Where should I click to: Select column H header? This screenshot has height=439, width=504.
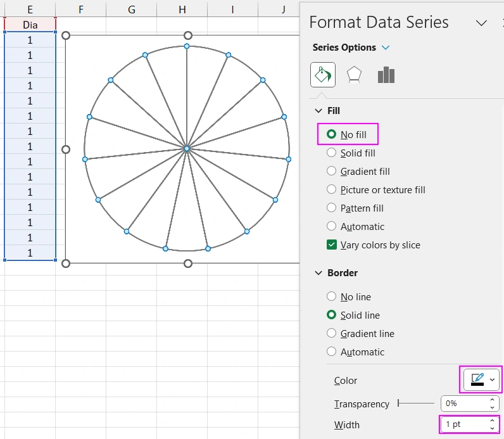182,9
